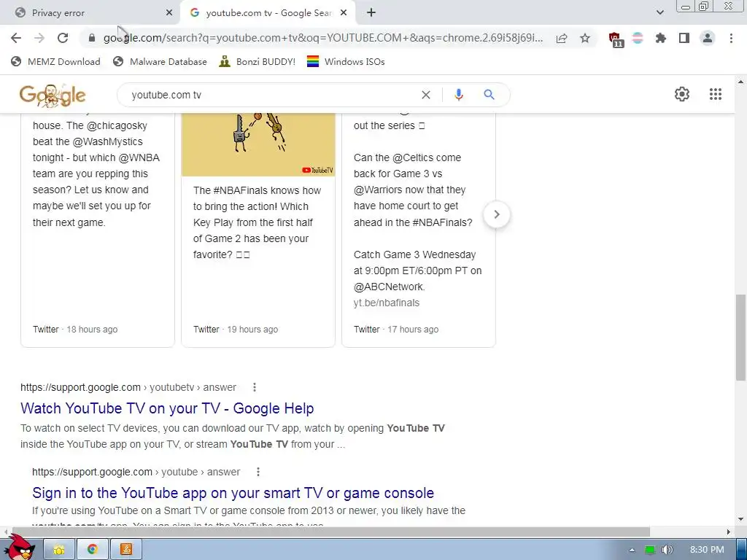This screenshot has height=560, width=747.
Task: Click the page scroll-down arrow
Action: coord(740,519)
